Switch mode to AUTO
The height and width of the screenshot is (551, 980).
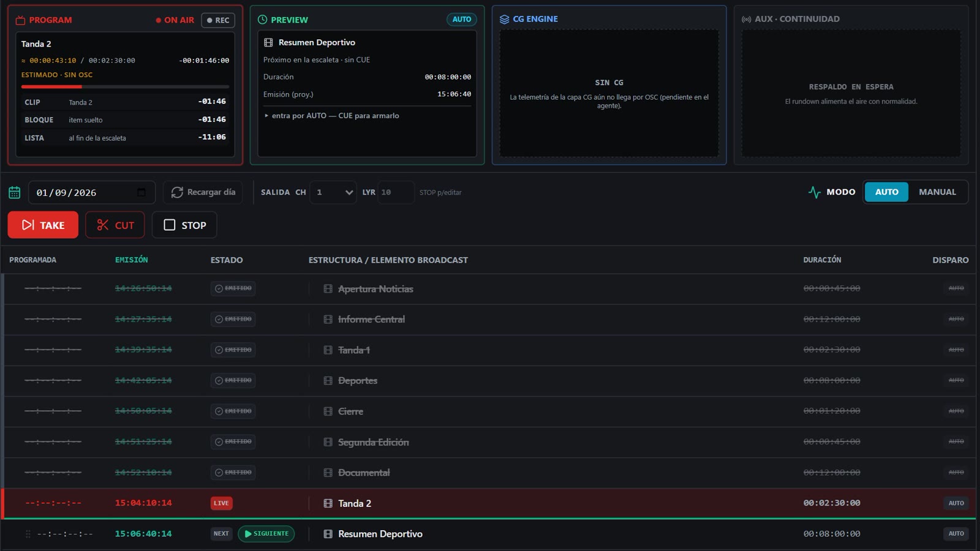[886, 192]
